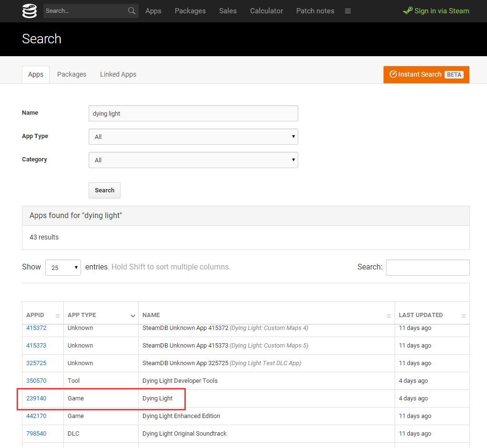Open app ID 239140 link
Screen dimensions: 487x448
pyautogui.click(x=36, y=398)
